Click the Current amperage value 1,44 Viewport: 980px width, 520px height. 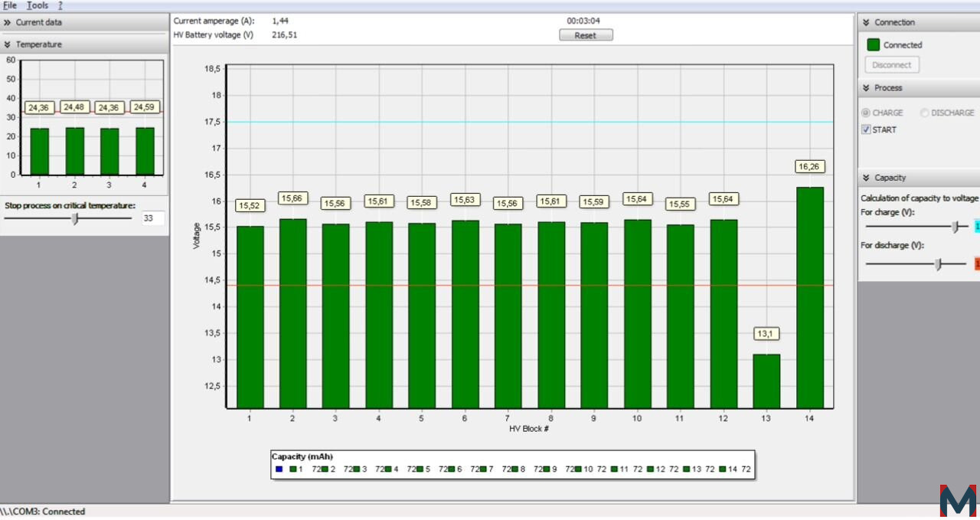click(280, 21)
